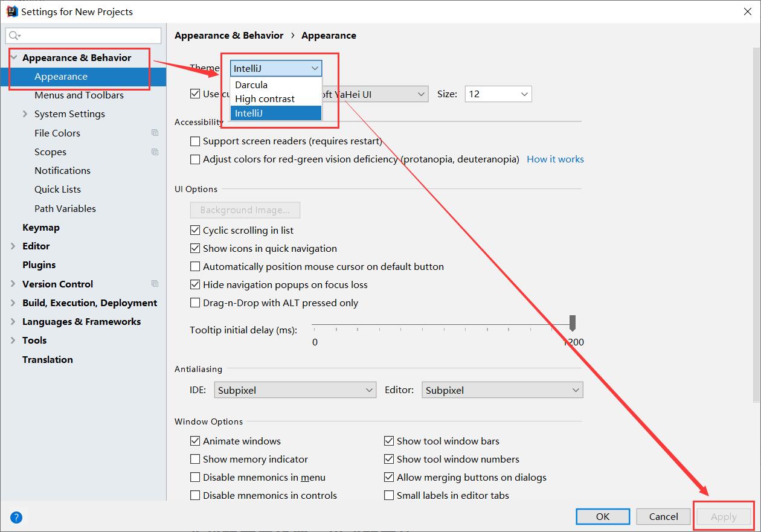Viewport: 761px width, 532px height.
Task: Expand the Version Control node
Action: [x=13, y=284]
